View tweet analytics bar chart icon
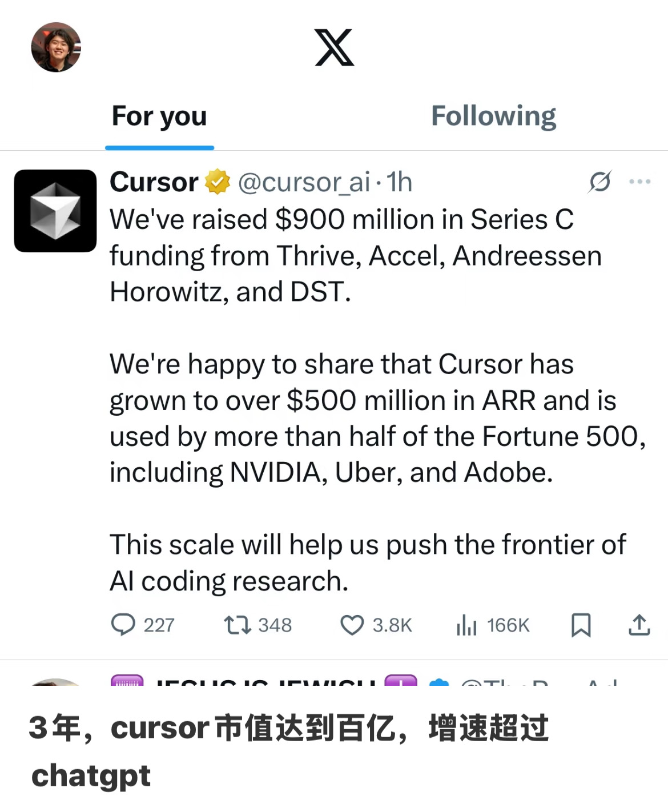The height and width of the screenshot is (812, 668). point(466,625)
